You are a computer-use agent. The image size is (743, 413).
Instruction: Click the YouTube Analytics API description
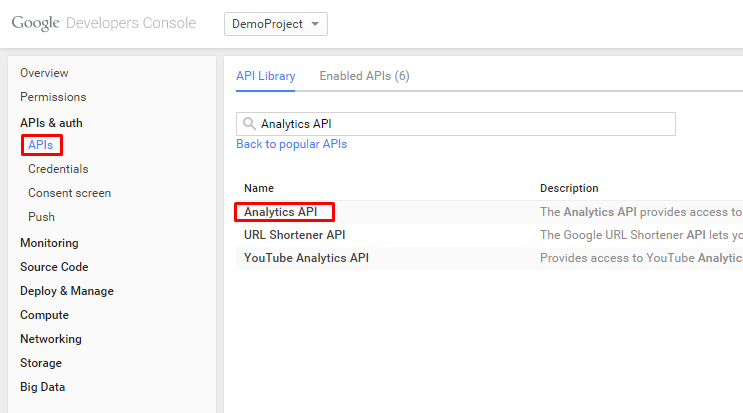pos(641,258)
